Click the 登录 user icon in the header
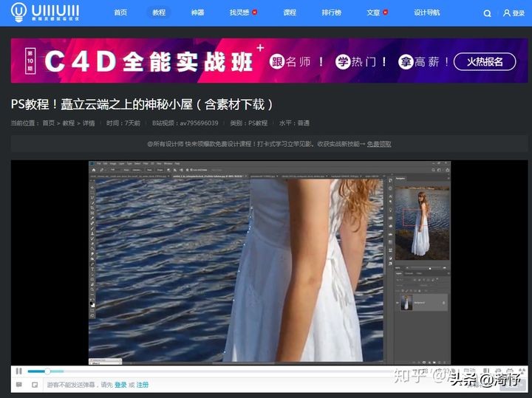Image resolution: width=532 pixels, height=398 pixels. pos(514,13)
